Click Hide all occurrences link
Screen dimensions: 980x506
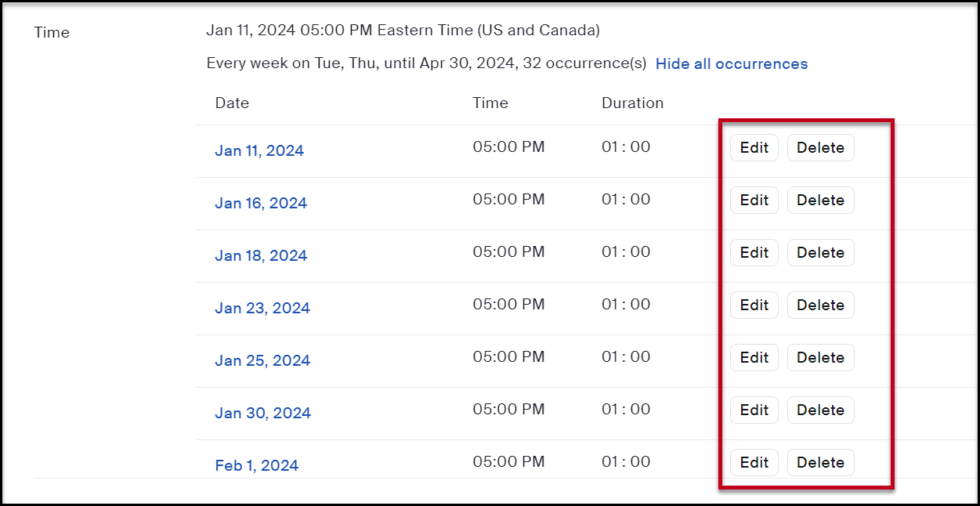pyautogui.click(x=731, y=64)
